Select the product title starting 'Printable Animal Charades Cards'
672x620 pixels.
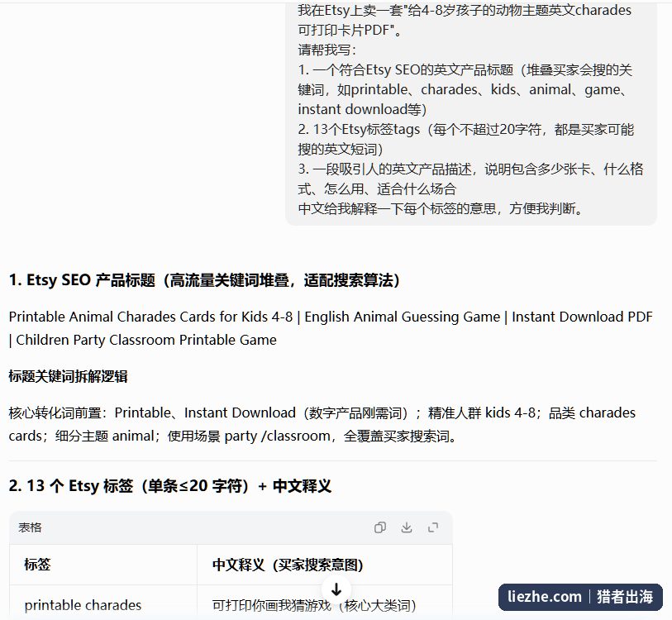(x=331, y=328)
